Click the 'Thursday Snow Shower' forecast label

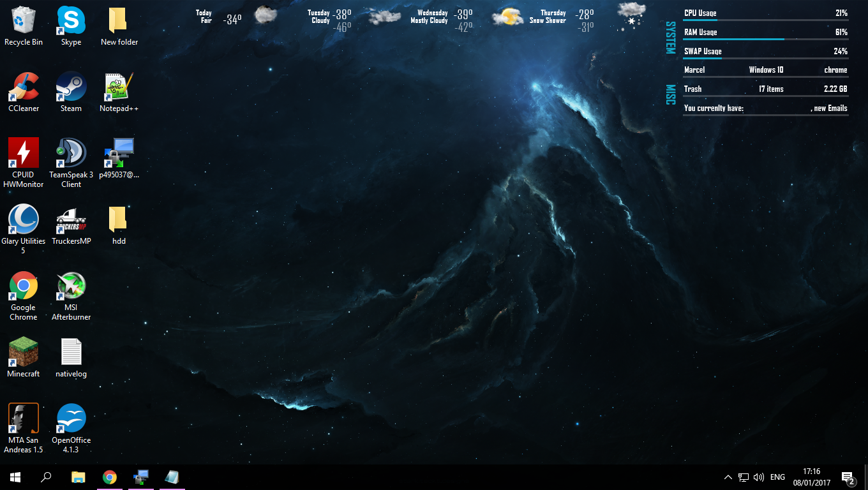point(548,17)
